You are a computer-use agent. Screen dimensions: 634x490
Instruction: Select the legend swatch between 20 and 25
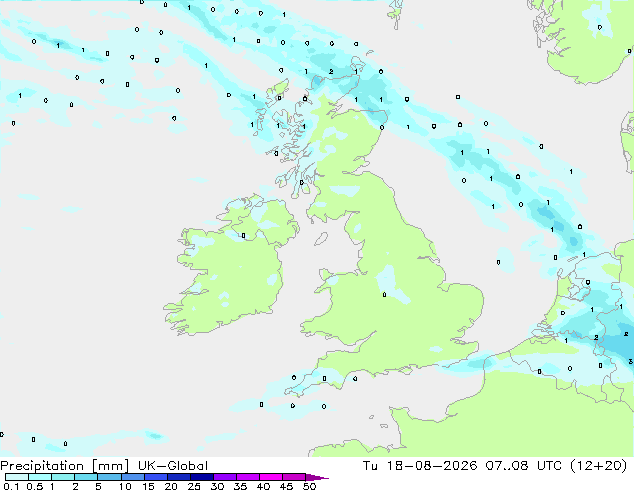coord(178,477)
